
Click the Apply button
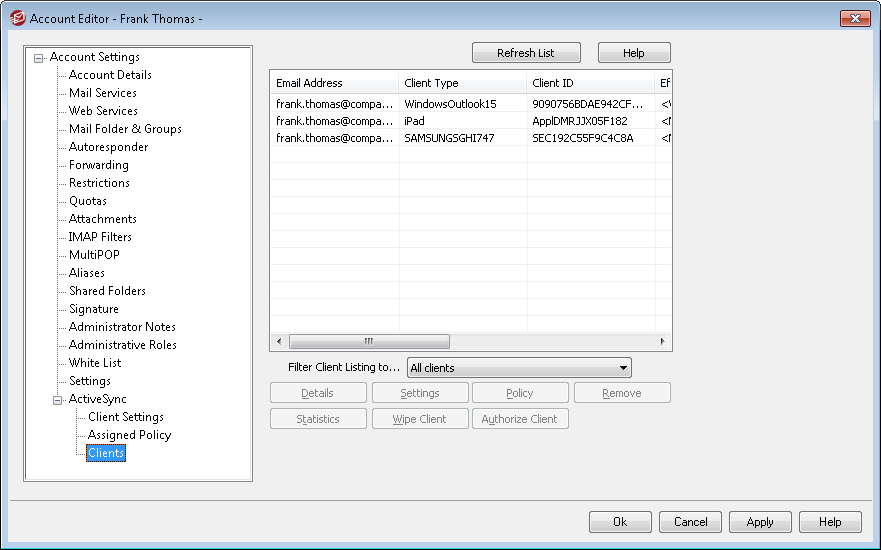pos(760,522)
